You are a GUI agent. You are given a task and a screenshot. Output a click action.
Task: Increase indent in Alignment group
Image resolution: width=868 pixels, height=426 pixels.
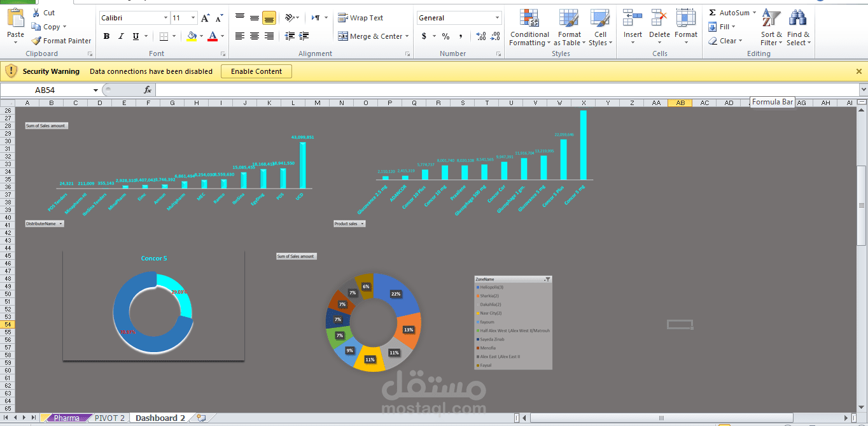(x=304, y=36)
